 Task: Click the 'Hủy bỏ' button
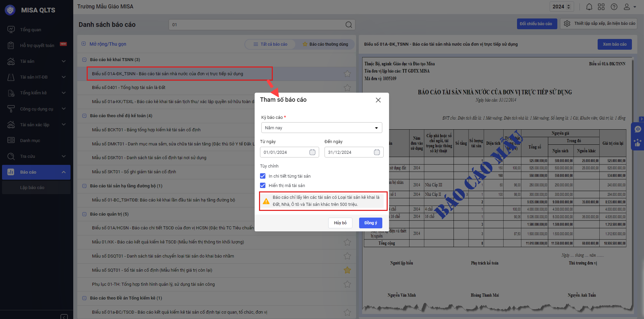coord(340,223)
